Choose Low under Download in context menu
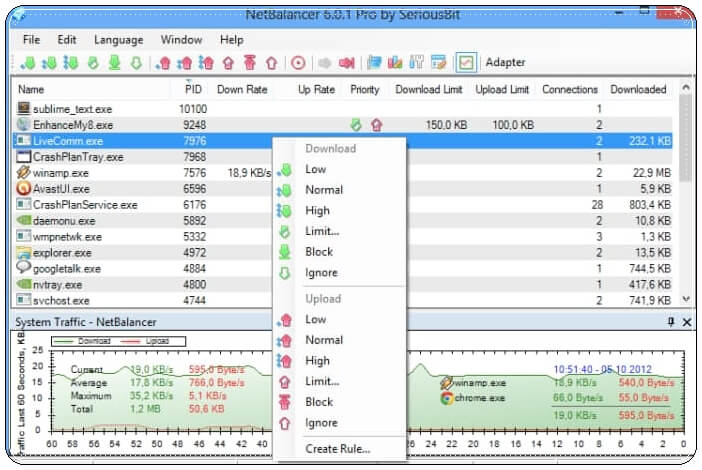 tap(340, 169)
